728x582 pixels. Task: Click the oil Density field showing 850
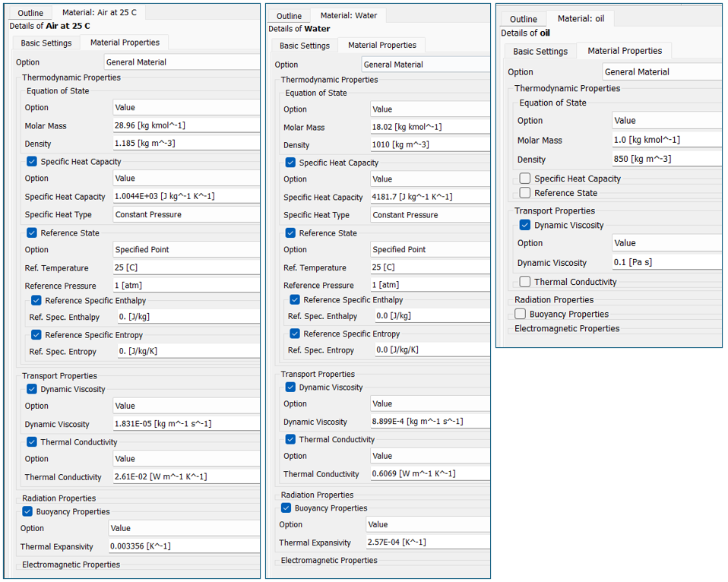coord(666,160)
